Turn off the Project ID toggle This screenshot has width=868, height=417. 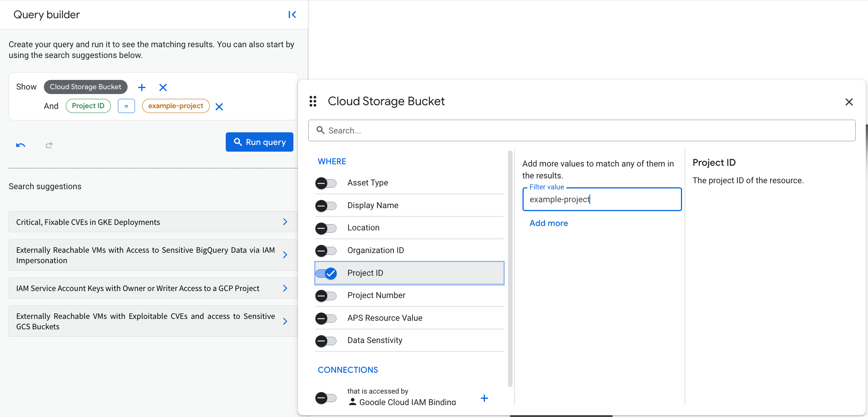[326, 273]
